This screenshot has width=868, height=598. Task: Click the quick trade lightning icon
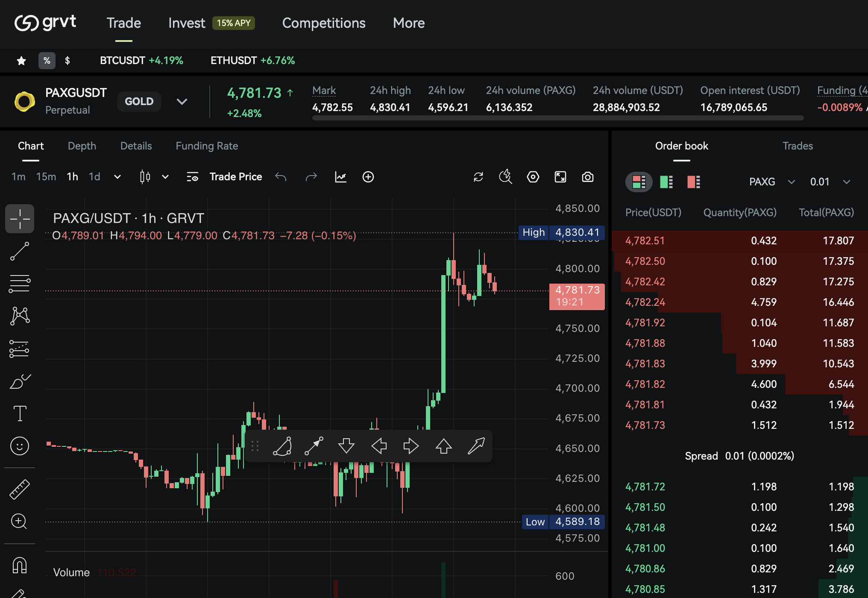coord(506,177)
